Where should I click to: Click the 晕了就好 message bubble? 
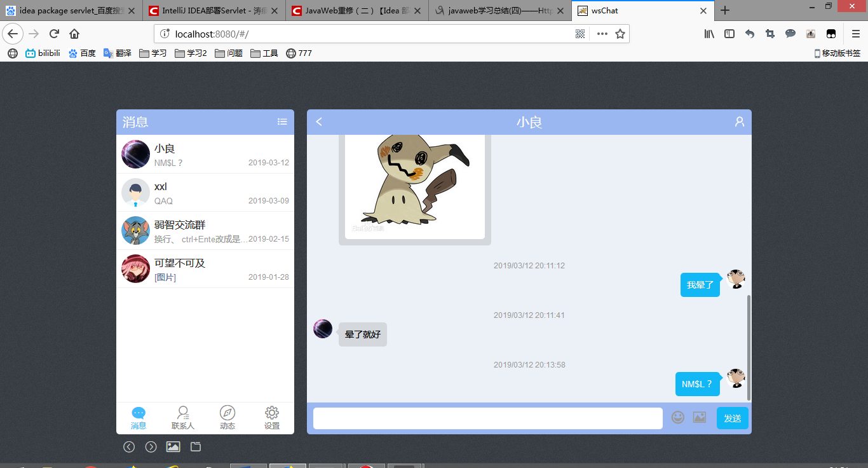point(363,334)
